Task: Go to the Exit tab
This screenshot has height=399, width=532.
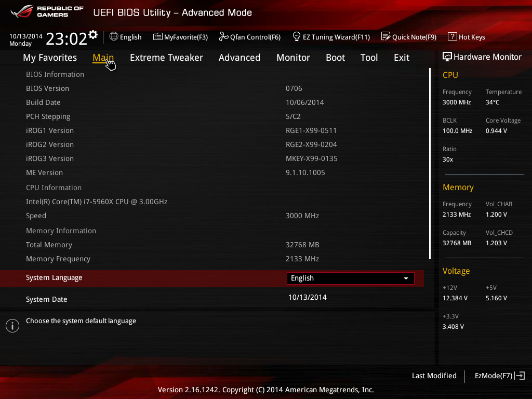Action: tap(402, 58)
